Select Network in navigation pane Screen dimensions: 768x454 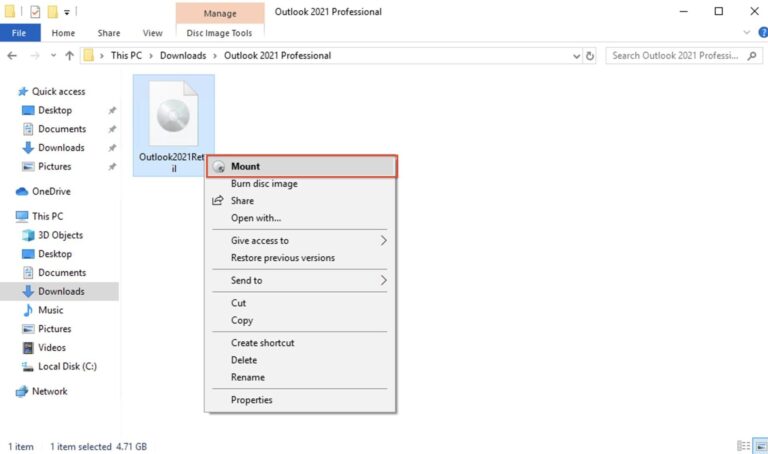point(49,391)
